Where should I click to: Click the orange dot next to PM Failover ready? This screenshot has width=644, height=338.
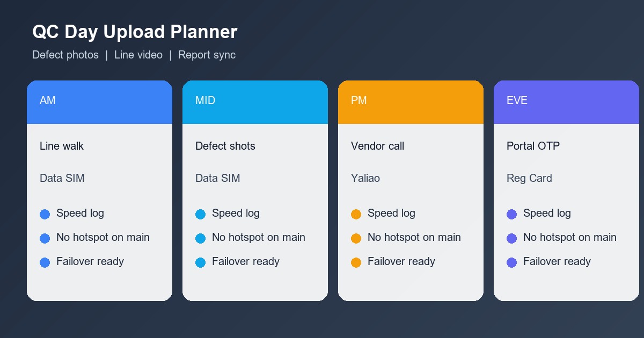356,262
